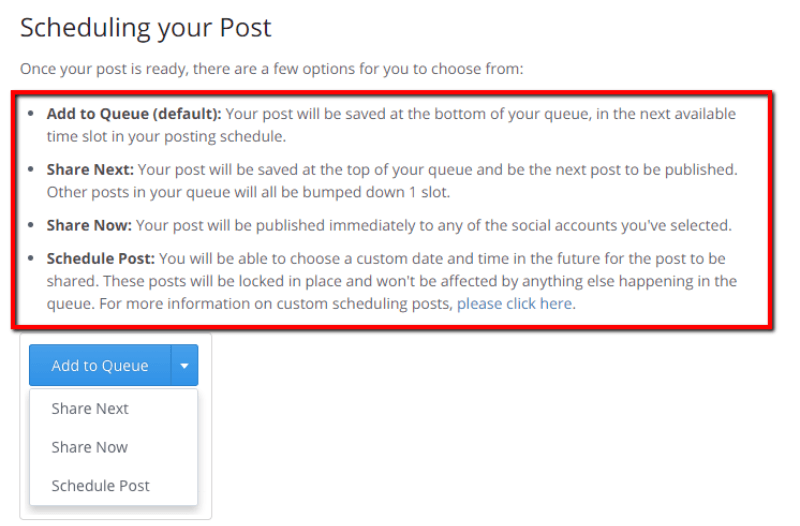Viewport: 800px width, 526px height.
Task: Open the "please click here" link
Action: (515, 303)
